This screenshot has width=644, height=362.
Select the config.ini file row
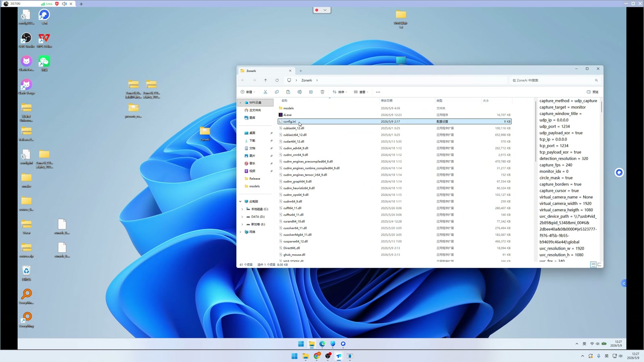tap(395, 121)
